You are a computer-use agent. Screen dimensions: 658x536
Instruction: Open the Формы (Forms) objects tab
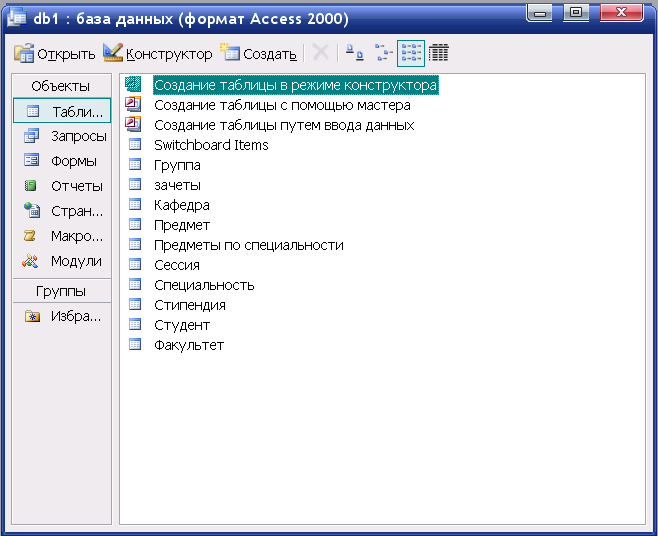point(62,161)
